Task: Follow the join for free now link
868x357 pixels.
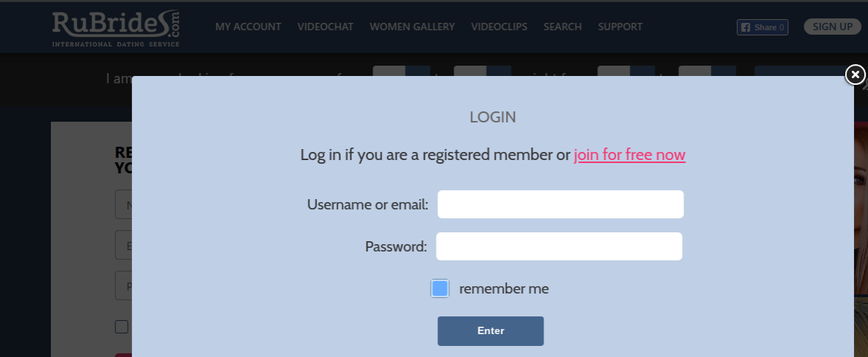Action: tap(629, 154)
